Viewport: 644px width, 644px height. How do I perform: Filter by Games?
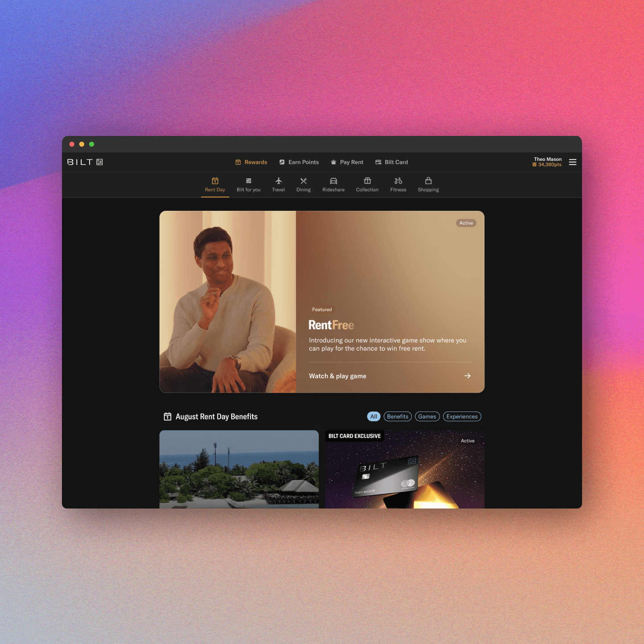(x=427, y=417)
